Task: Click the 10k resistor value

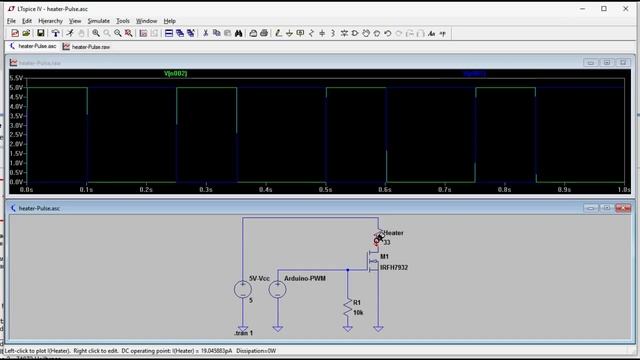Action: pos(358,312)
